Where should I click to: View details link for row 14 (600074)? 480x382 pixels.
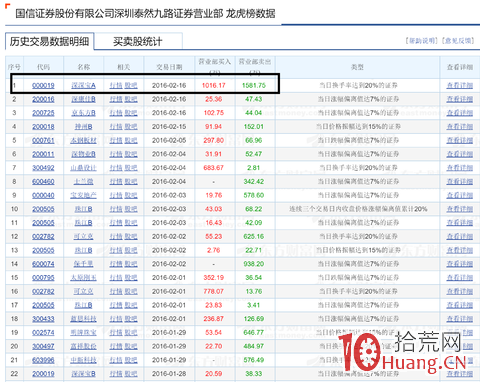coord(460,264)
